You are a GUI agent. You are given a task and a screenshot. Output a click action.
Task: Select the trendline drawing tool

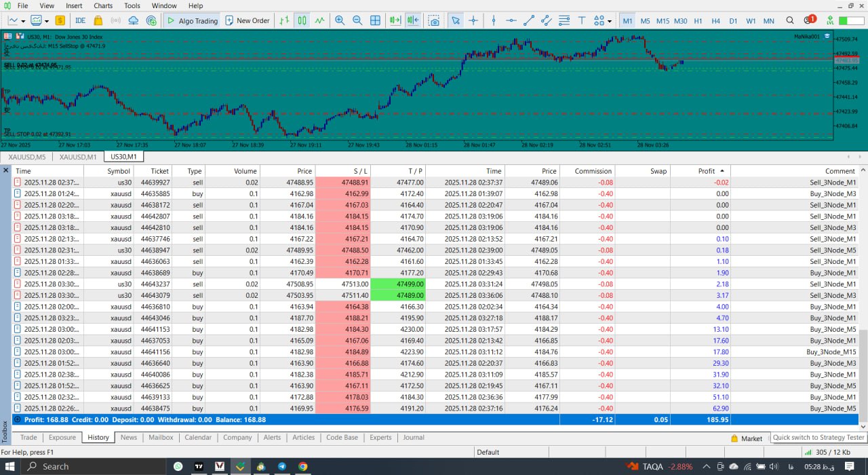coord(529,20)
